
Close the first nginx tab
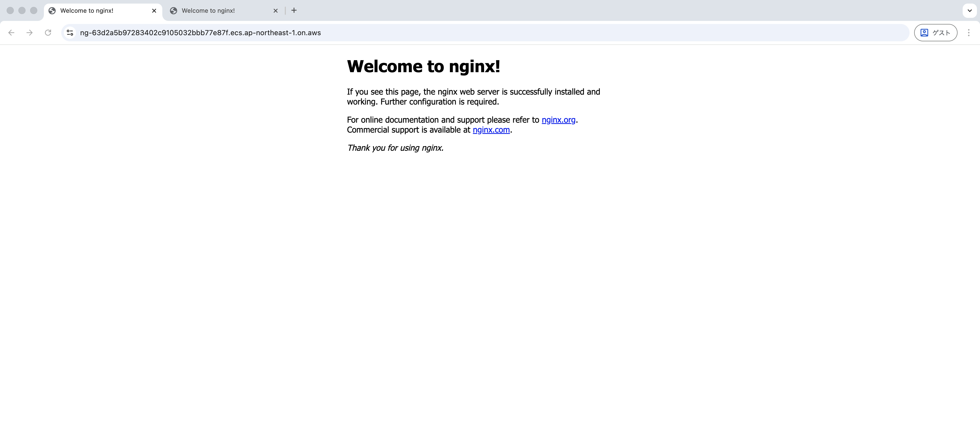(154, 11)
